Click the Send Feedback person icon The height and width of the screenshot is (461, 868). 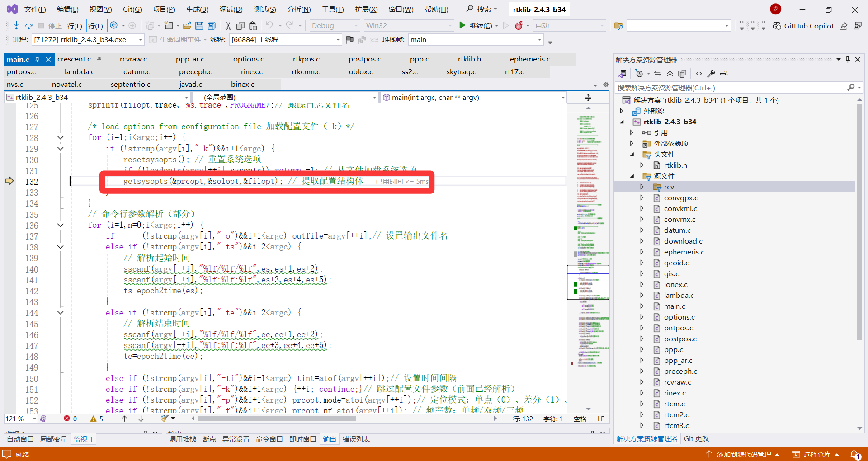point(858,26)
